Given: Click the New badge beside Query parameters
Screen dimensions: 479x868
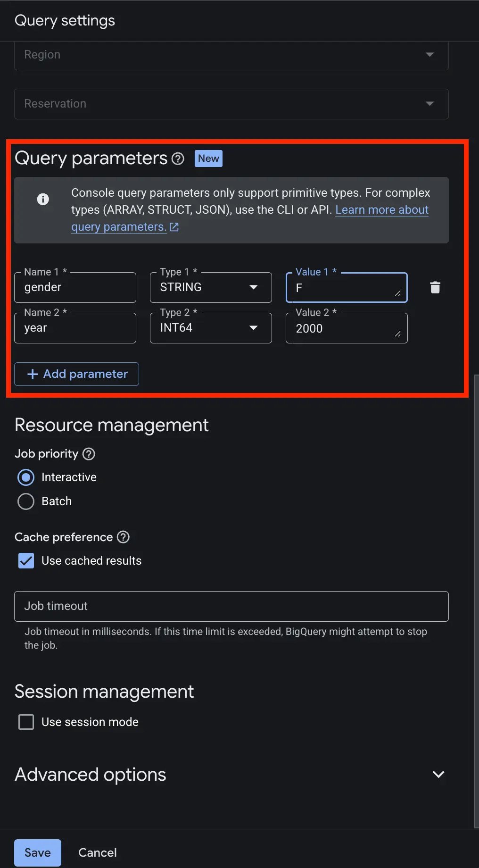Looking at the screenshot, I should pos(208,159).
